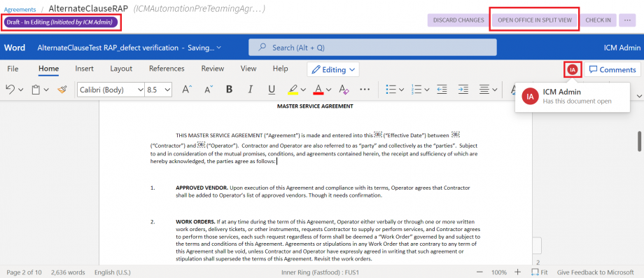This screenshot has width=644, height=278.
Task: Select the Format Painter tool
Action: click(62, 90)
